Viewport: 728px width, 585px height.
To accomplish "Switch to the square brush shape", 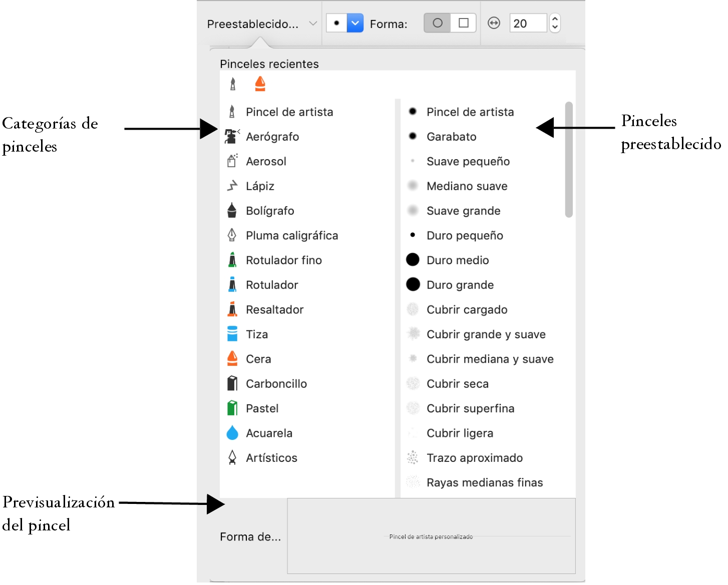I will (x=464, y=23).
